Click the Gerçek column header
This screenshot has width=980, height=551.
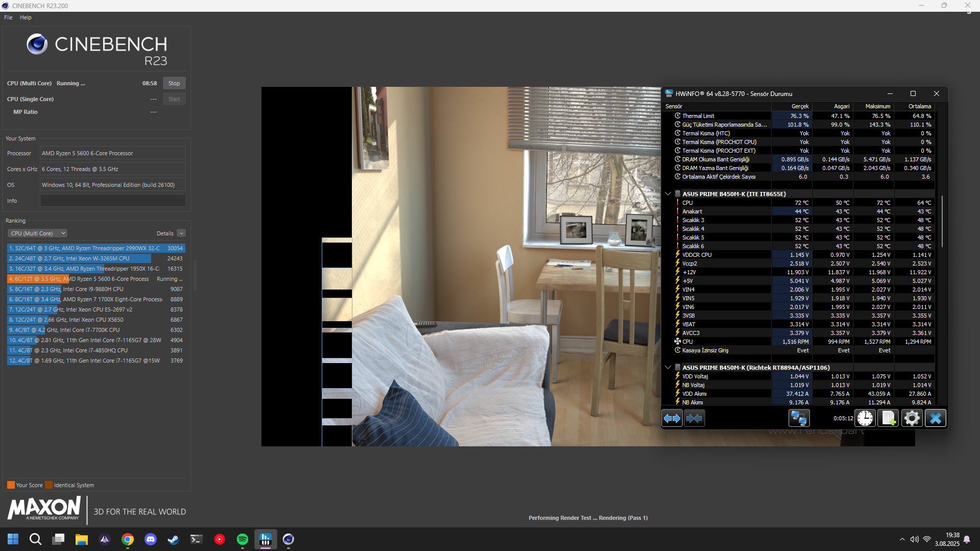pyautogui.click(x=792, y=106)
